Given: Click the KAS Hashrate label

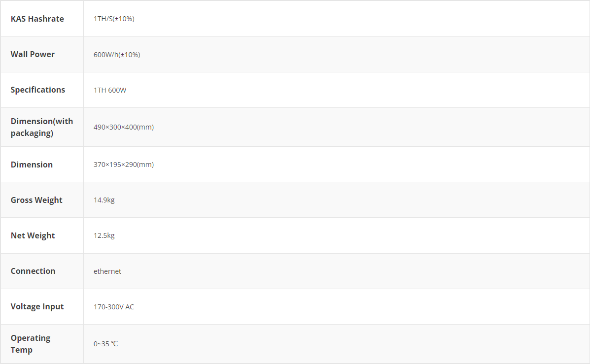Looking at the screenshot, I should (37, 19).
